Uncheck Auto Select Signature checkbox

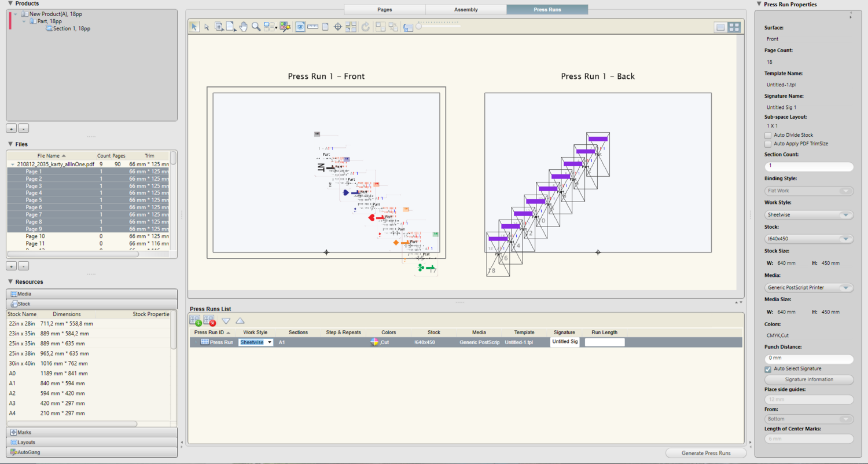tap(768, 368)
